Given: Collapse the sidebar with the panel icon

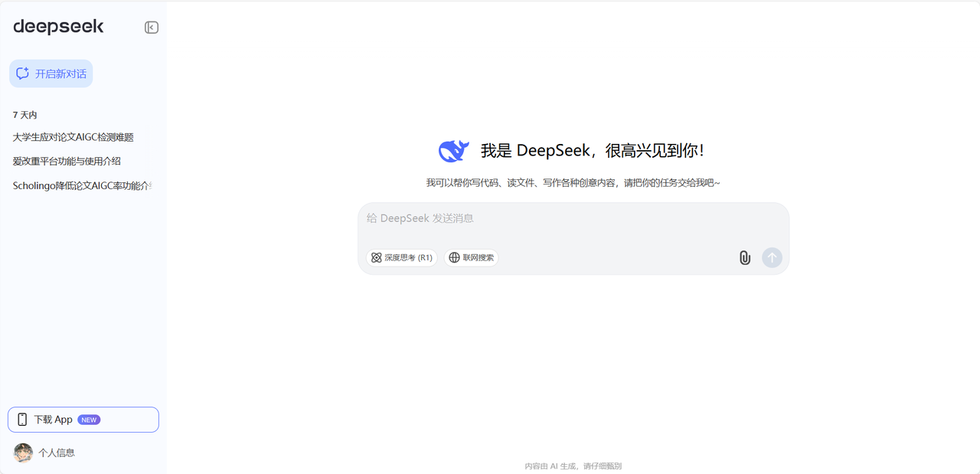Looking at the screenshot, I should [x=152, y=28].
